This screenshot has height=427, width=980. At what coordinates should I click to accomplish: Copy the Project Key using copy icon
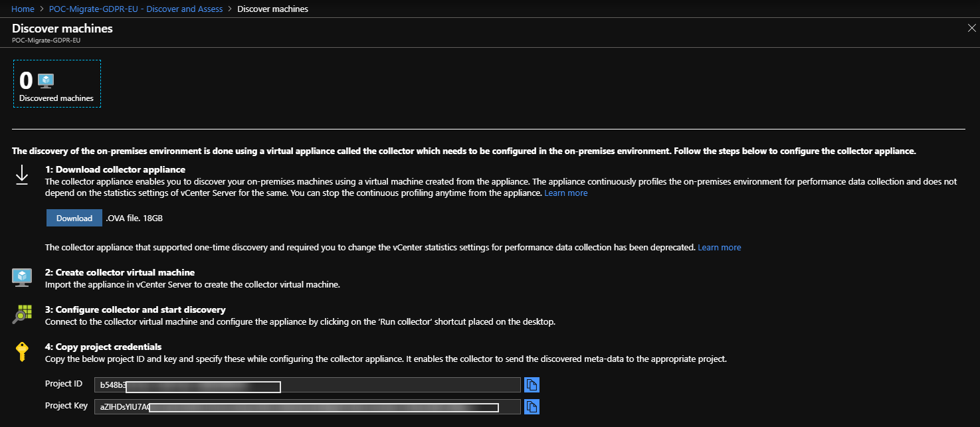click(532, 406)
